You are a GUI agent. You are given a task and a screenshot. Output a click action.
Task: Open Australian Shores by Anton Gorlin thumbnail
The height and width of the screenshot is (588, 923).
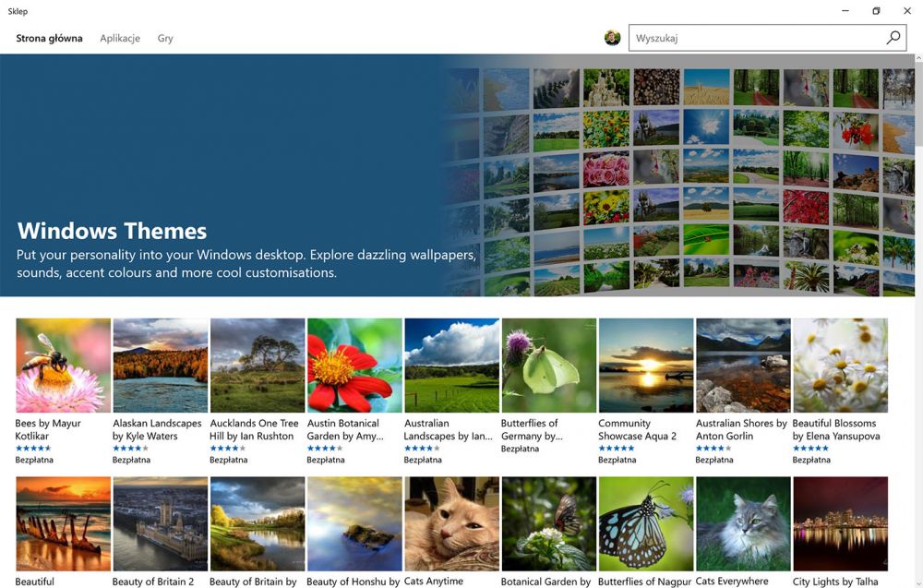(x=743, y=365)
